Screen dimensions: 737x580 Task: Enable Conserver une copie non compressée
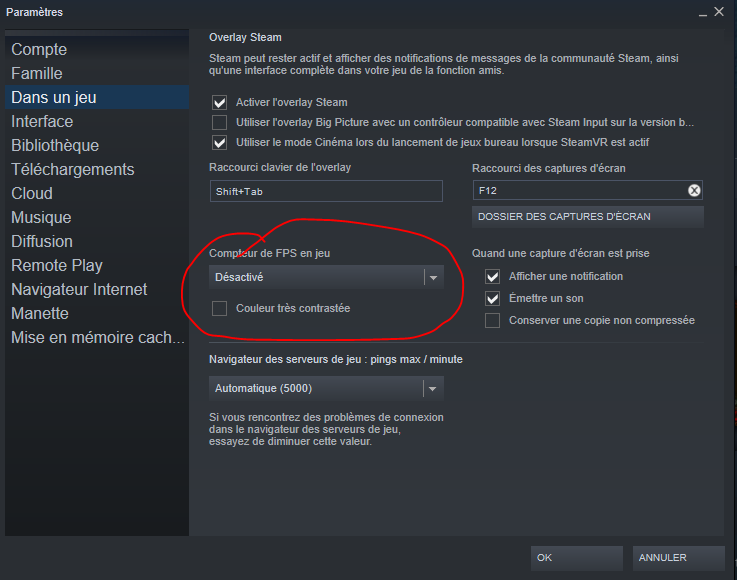point(493,321)
